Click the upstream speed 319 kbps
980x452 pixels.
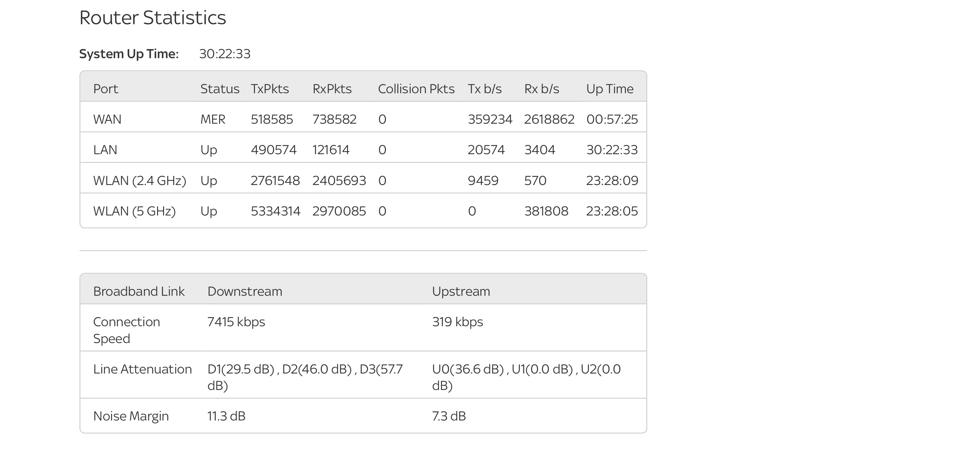(457, 322)
